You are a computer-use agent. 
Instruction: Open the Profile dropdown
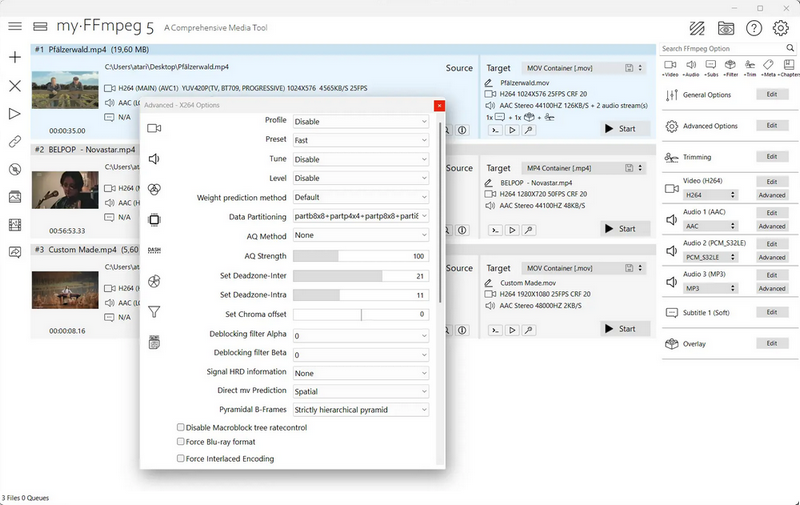[x=361, y=121]
